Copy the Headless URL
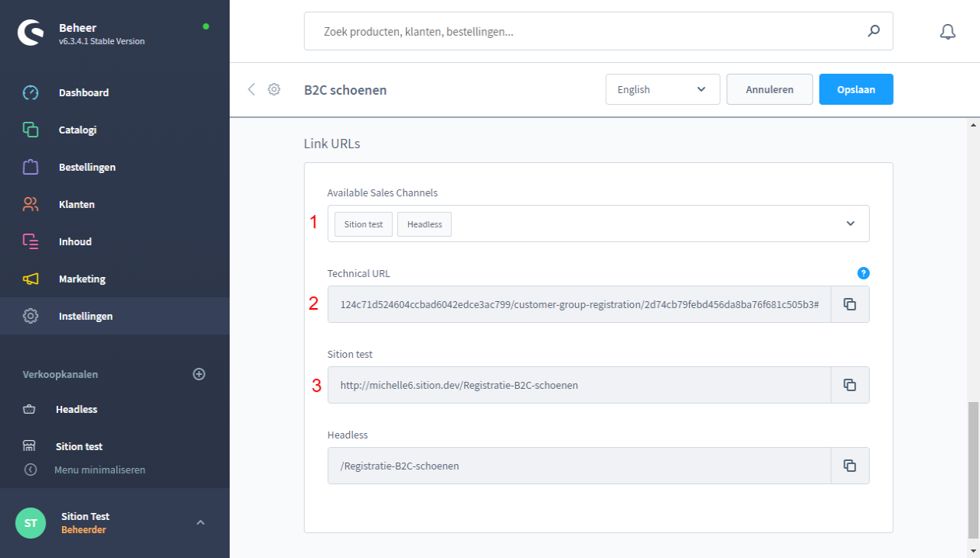 click(850, 466)
